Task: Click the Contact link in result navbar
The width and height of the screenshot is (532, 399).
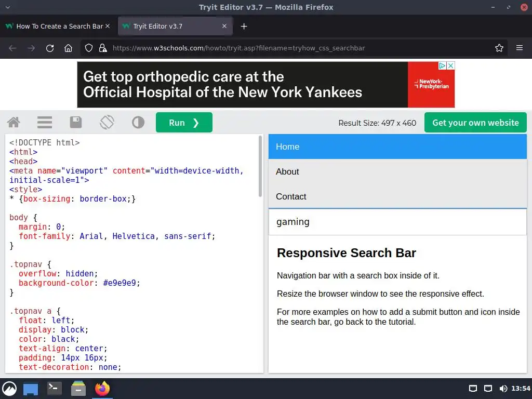Action: tap(397, 196)
